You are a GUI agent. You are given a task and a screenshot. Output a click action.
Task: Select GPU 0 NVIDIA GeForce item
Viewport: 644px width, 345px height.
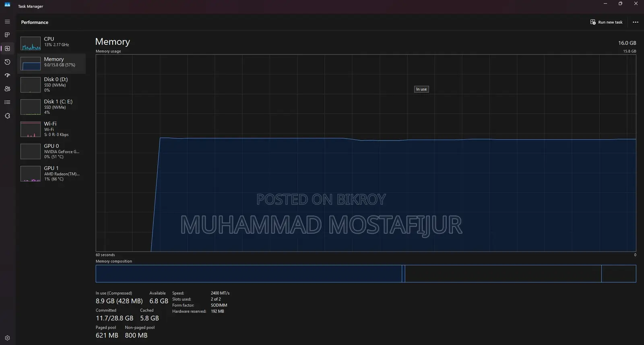click(x=52, y=151)
